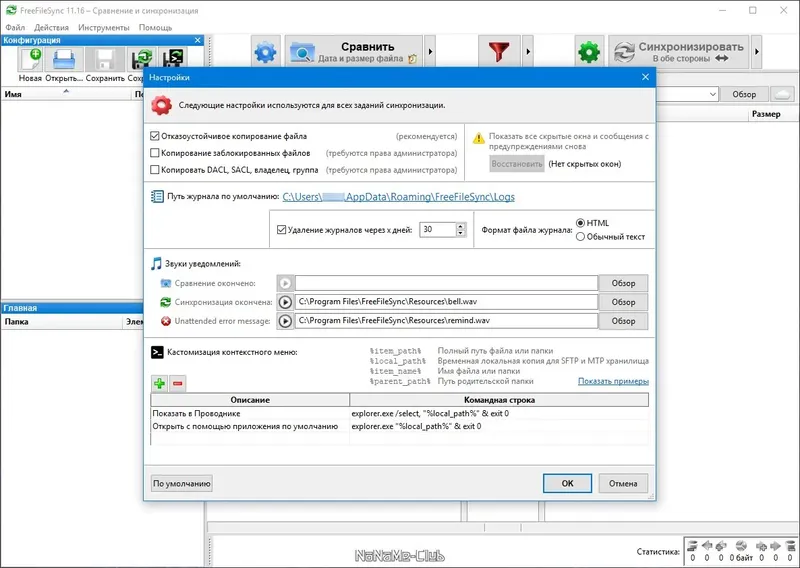The width and height of the screenshot is (800, 568).
Task: Open comparison settings via blue gear icon
Action: point(265,52)
